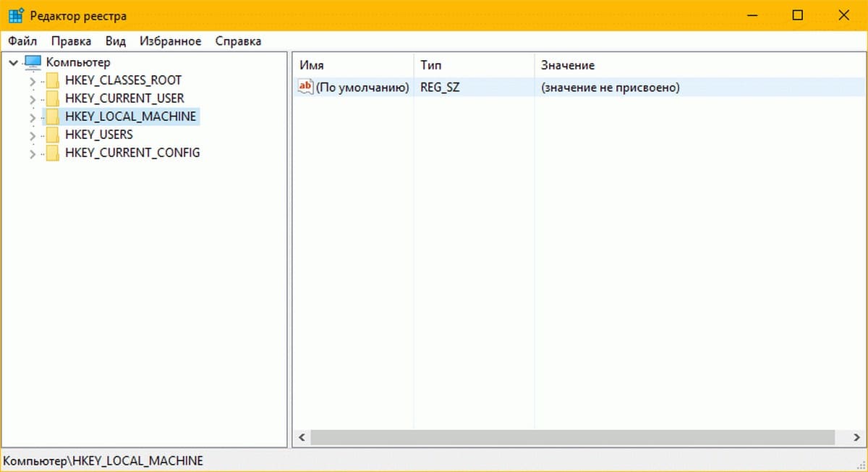Expand the HKEY_USERS key
The image size is (868, 472).
tap(32, 135)
